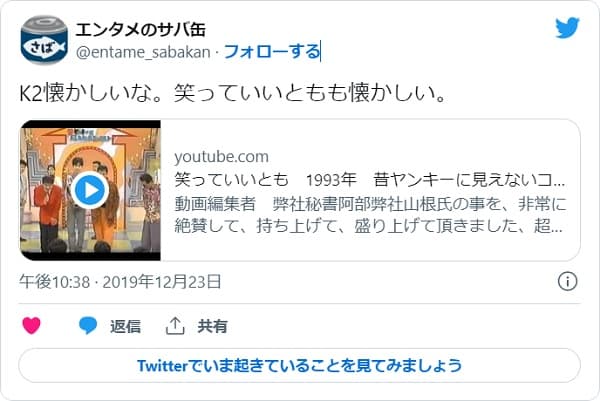
Task: Open the エンタメのサバ缶 display name
Action: (x=140, y=29)
